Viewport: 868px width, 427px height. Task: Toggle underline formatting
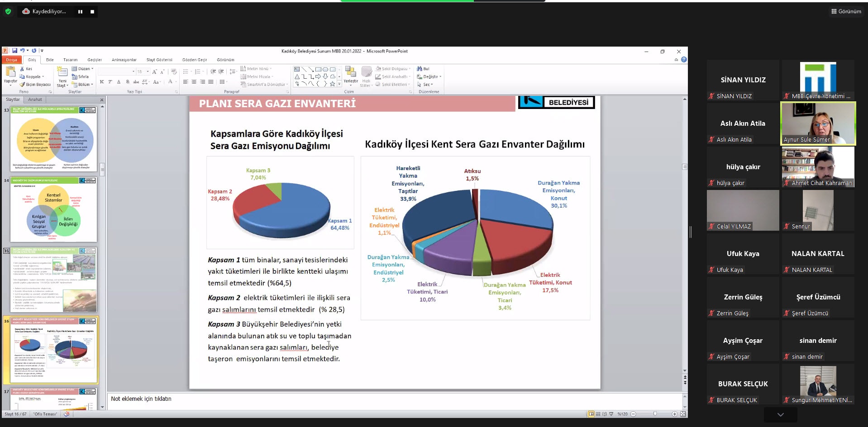tap(119, 82)
